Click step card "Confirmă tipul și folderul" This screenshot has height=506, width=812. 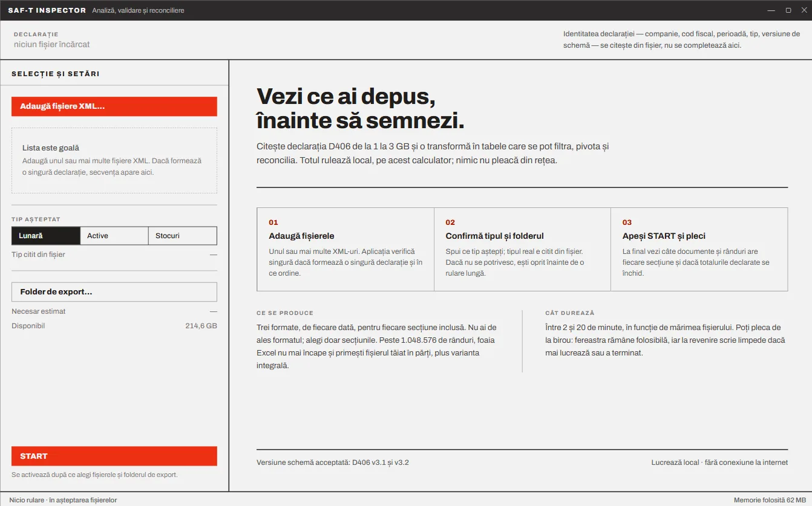(x=522, y=249)
